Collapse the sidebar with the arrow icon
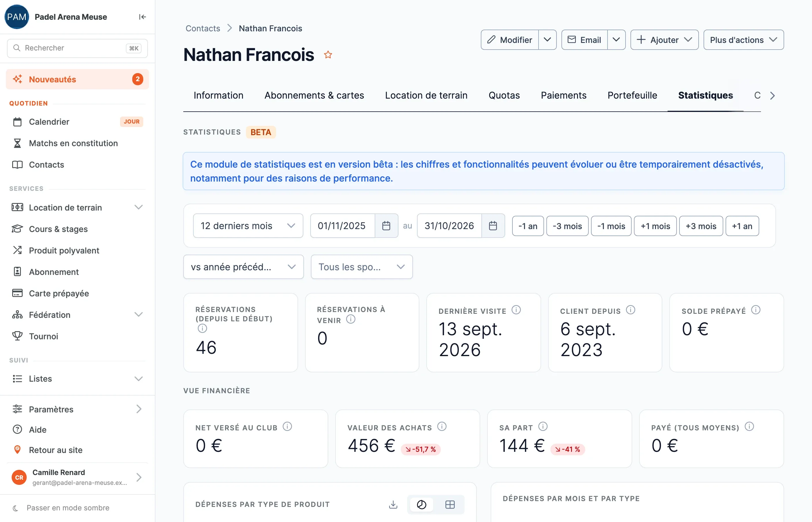 (x=142, y=17)
